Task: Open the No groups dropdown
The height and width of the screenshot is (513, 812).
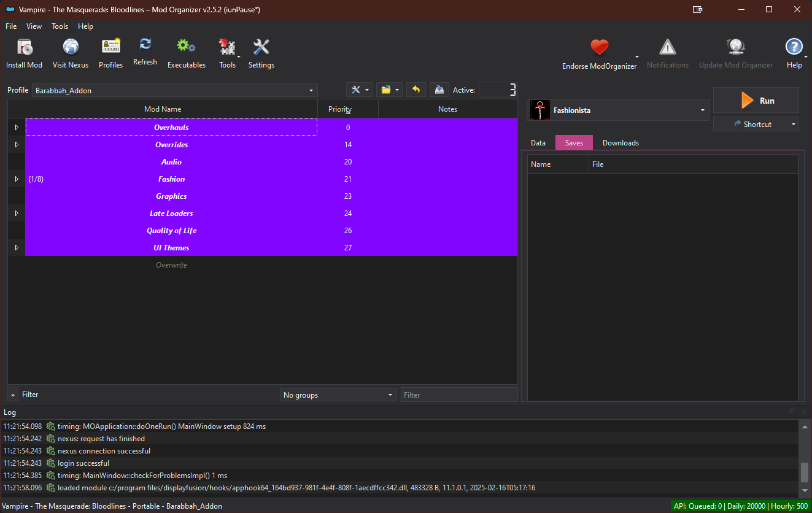Action: tap(338, 394)
